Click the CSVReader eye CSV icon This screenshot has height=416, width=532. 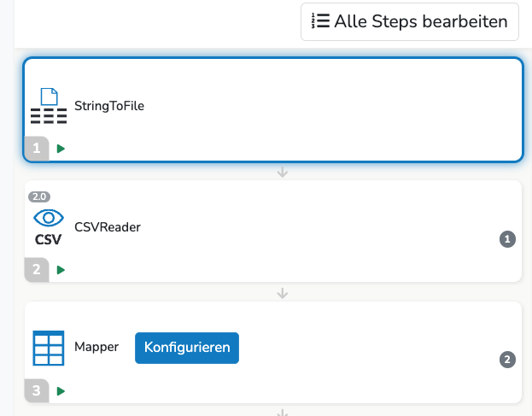click(49, 227)
